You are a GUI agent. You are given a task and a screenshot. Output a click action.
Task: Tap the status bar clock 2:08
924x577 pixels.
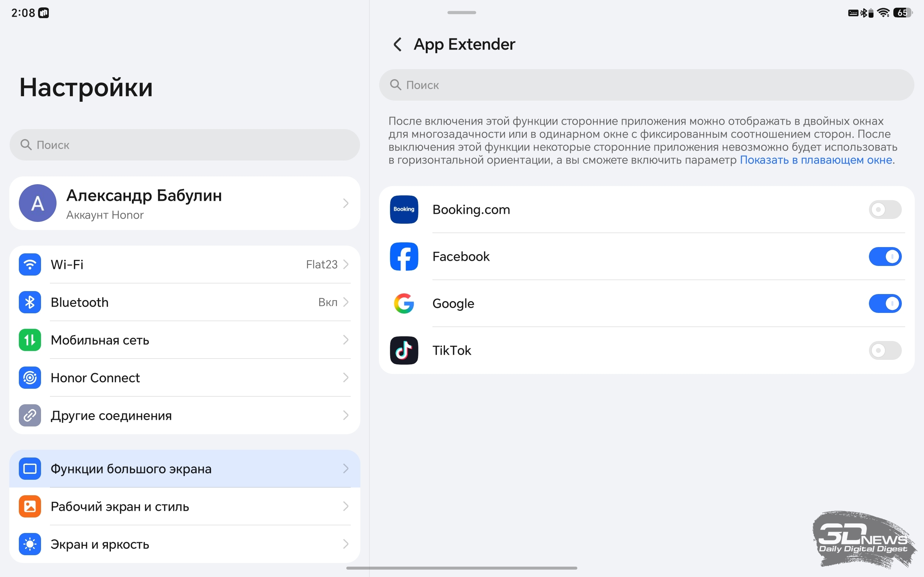(23, 13)
